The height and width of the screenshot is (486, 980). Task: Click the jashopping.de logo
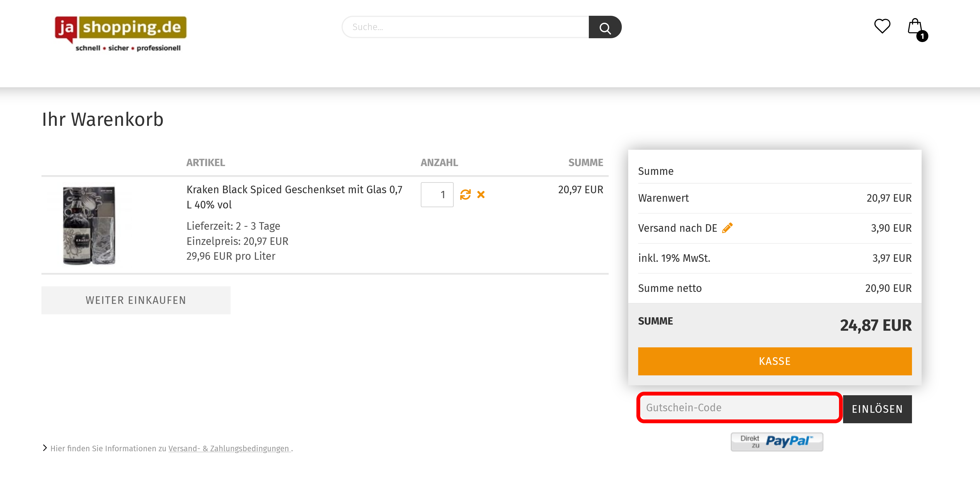coord(121,34)
